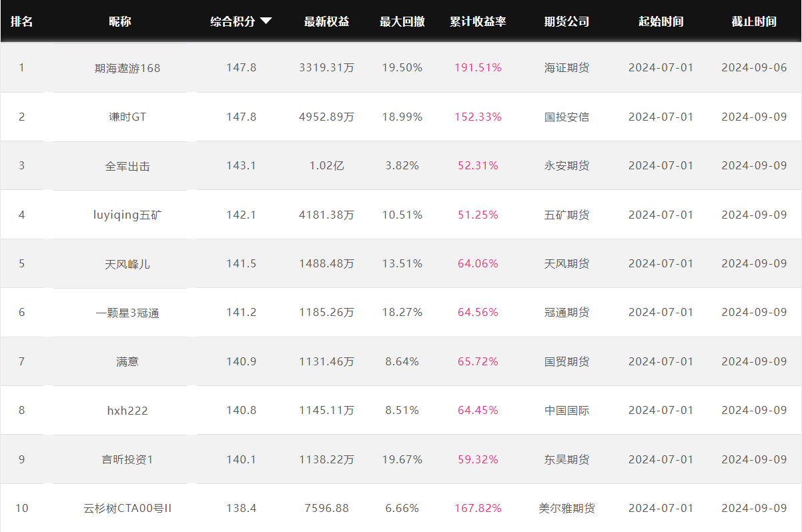Open trader luyiqing五矿 profile

coord(127,215)
